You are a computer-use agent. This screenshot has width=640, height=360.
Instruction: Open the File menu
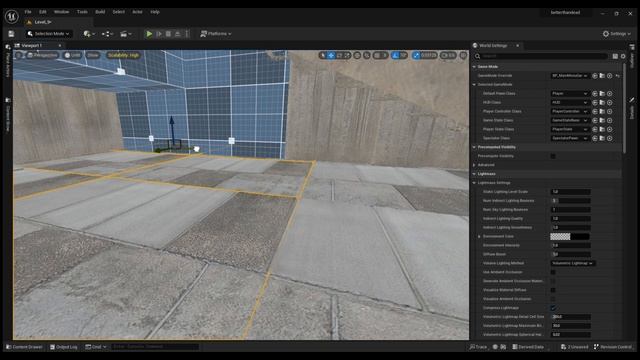click(x=28, y=12)
